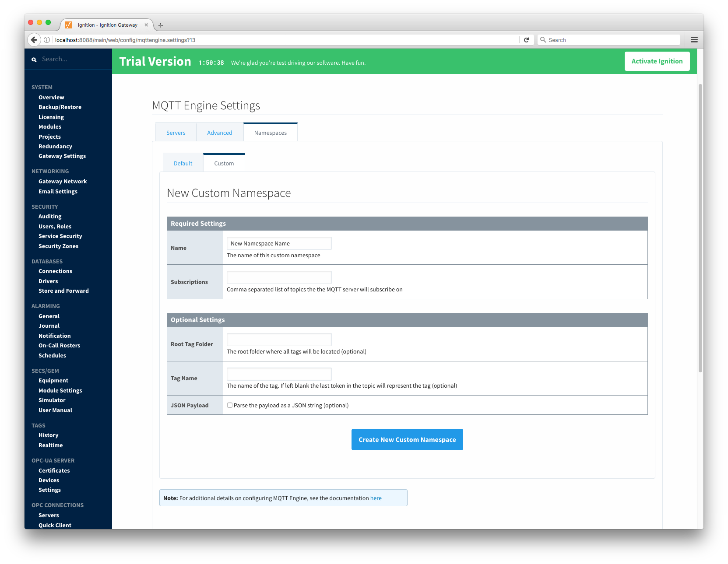Open Tags Realtime in sidebar
728x564 pixels.
[50, 445]
